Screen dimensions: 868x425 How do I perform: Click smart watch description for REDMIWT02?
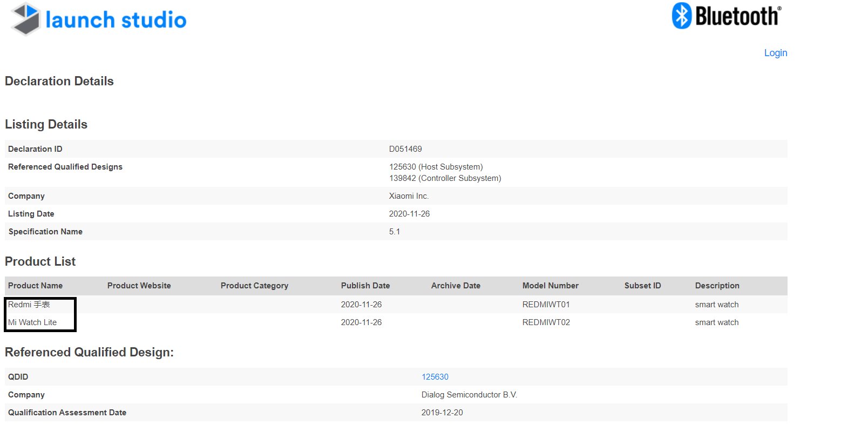click(x=717, y=322)
